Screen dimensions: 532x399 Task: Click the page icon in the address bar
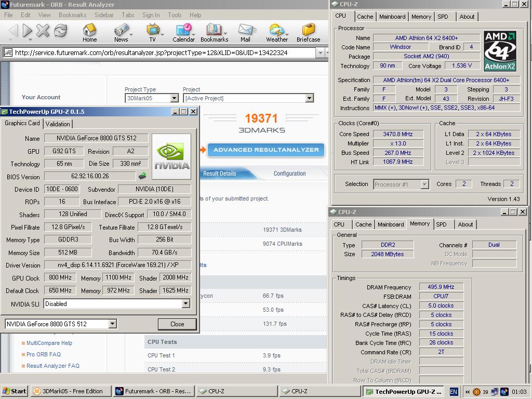8,52
